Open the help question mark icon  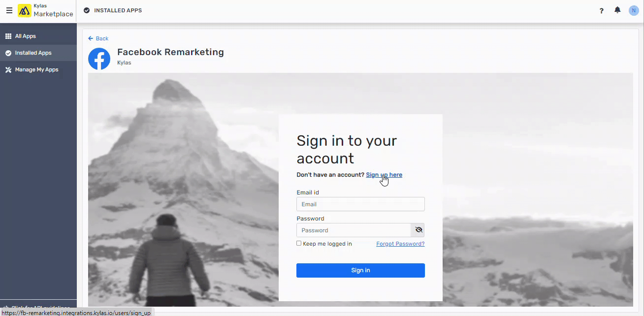coord(602,10)
